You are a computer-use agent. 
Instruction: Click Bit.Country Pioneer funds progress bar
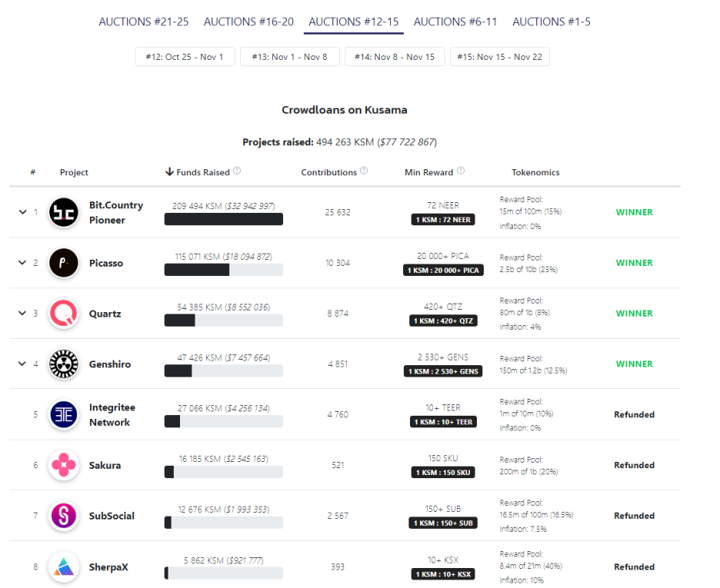[x=224, y=219]
